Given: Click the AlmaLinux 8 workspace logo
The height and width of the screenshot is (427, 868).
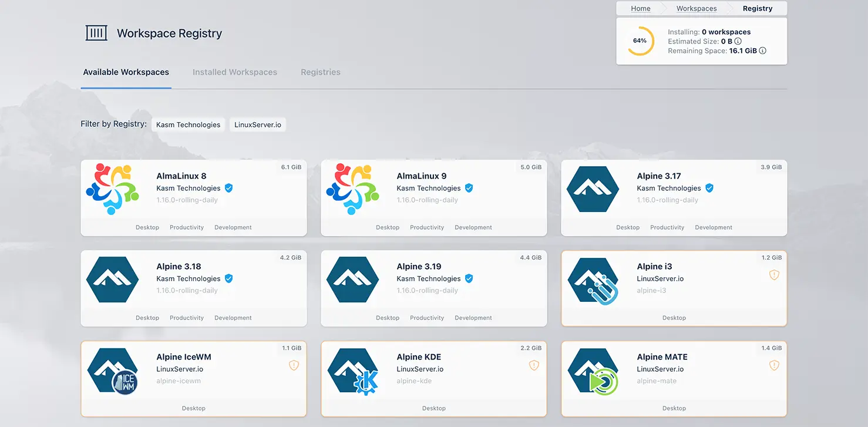Looking at the screenshot, I should tap(112, 189).
